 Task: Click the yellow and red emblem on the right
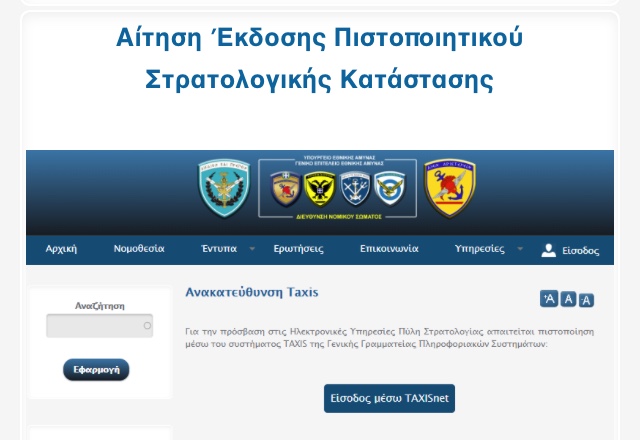click(450, 187)
